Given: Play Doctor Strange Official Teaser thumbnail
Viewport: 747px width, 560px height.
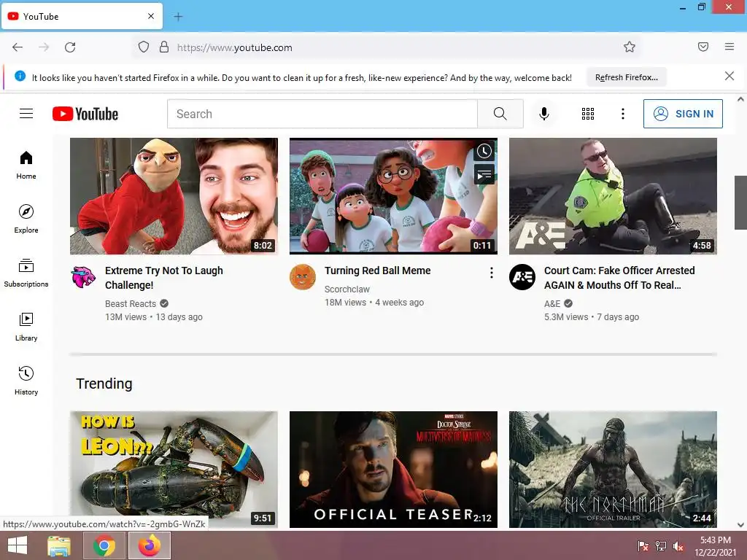Looking at the screenshot, I should [393, 470].
